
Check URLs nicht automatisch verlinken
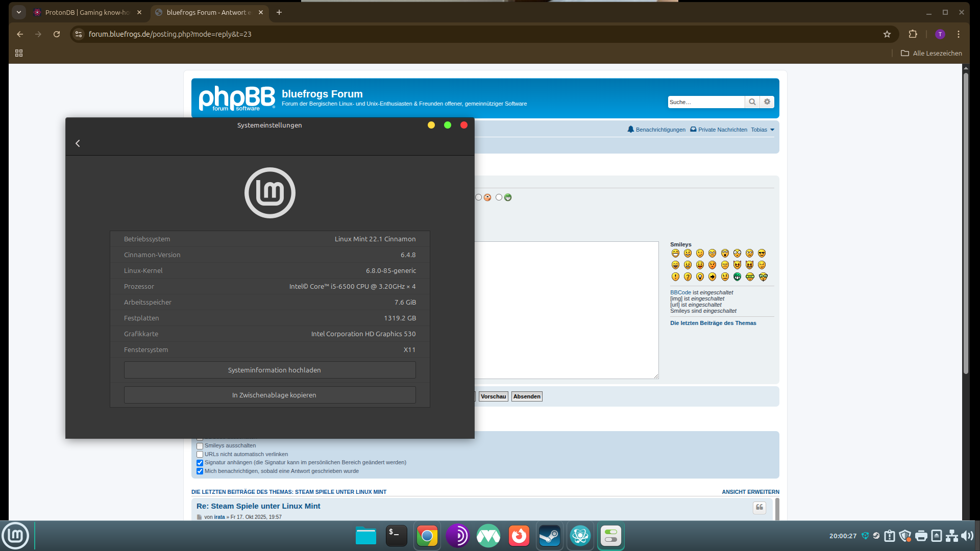200,455
